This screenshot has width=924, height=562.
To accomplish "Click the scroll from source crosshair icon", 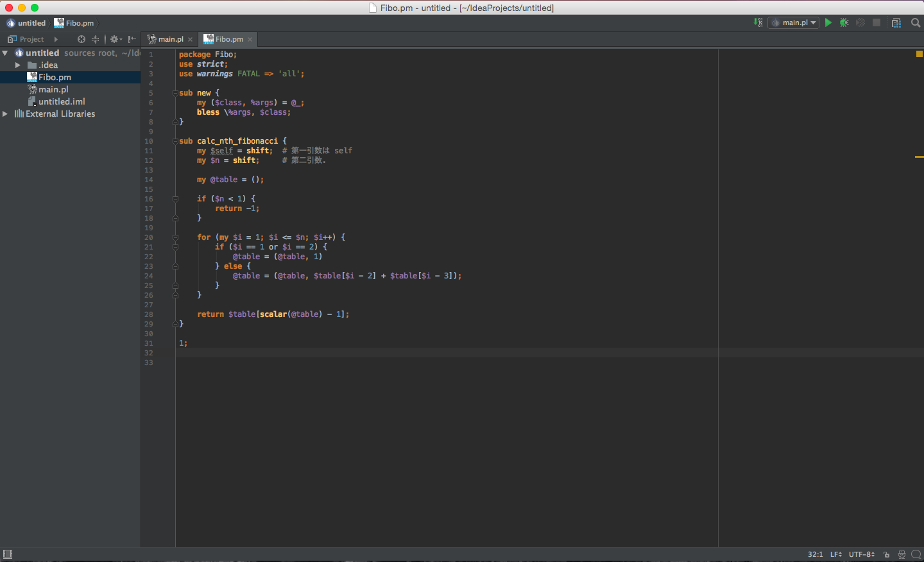I will pos(81,39).
